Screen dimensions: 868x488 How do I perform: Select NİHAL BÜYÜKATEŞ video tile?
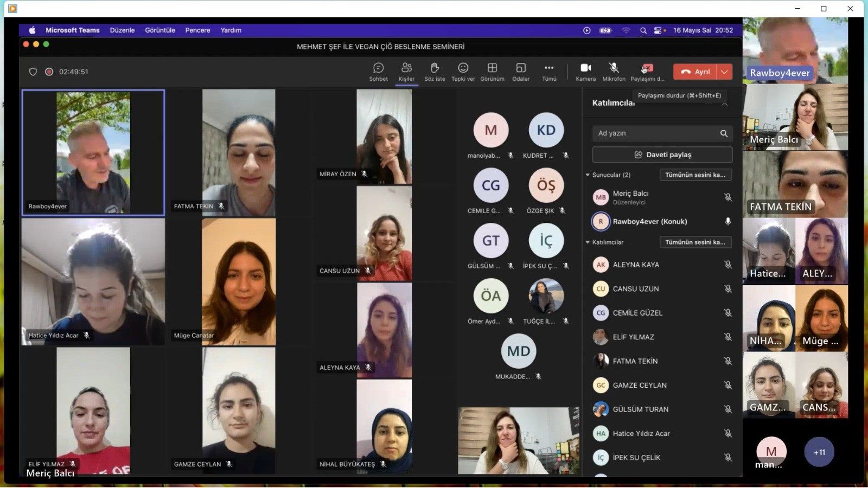[x=384, y=426]
